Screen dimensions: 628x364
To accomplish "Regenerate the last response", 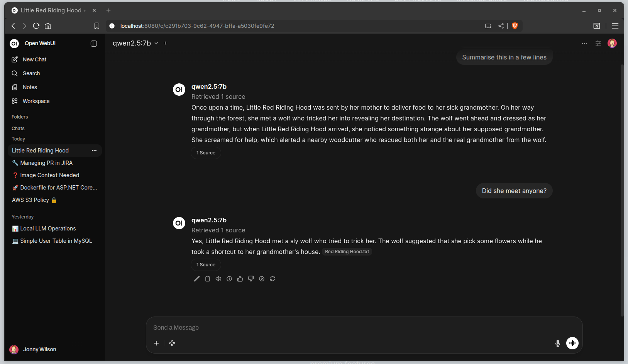I will 273,279.
